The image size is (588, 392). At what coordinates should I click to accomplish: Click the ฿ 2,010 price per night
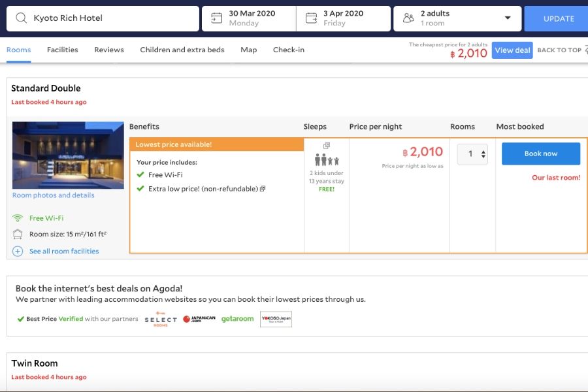pos(423,152)
